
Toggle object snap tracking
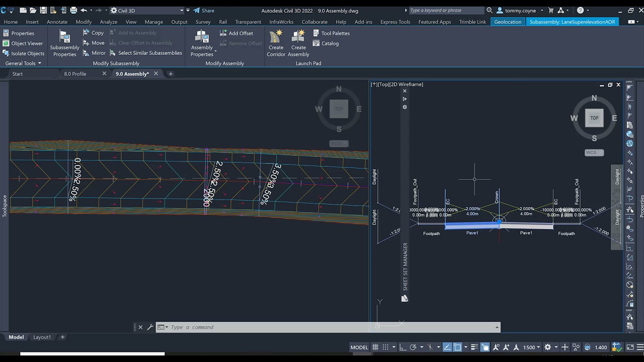click(x=447, y=347)
